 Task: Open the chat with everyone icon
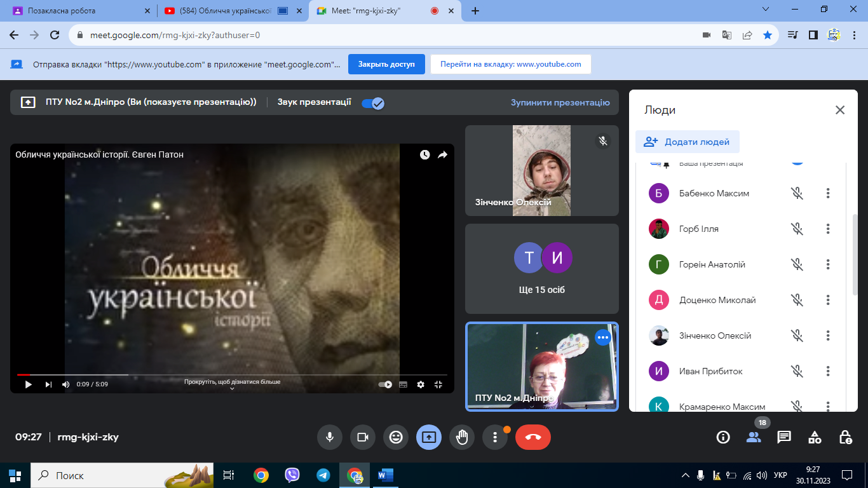click(784, 437)
